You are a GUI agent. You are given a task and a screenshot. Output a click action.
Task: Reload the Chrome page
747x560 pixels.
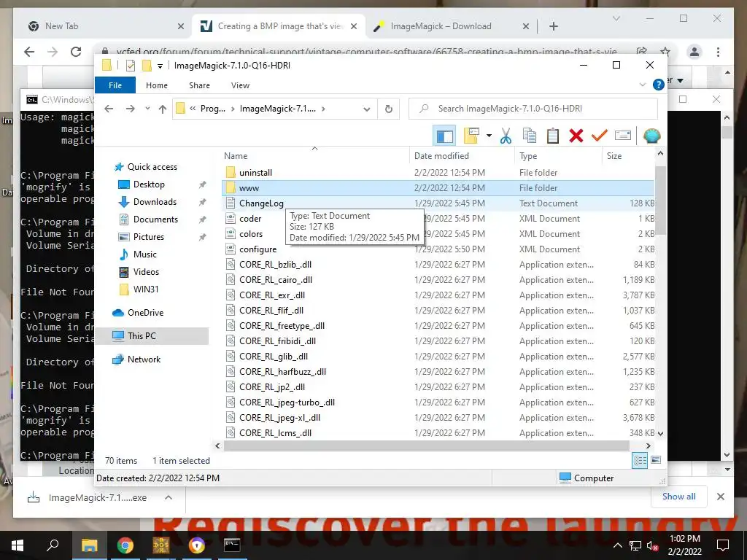coord(76,52)
